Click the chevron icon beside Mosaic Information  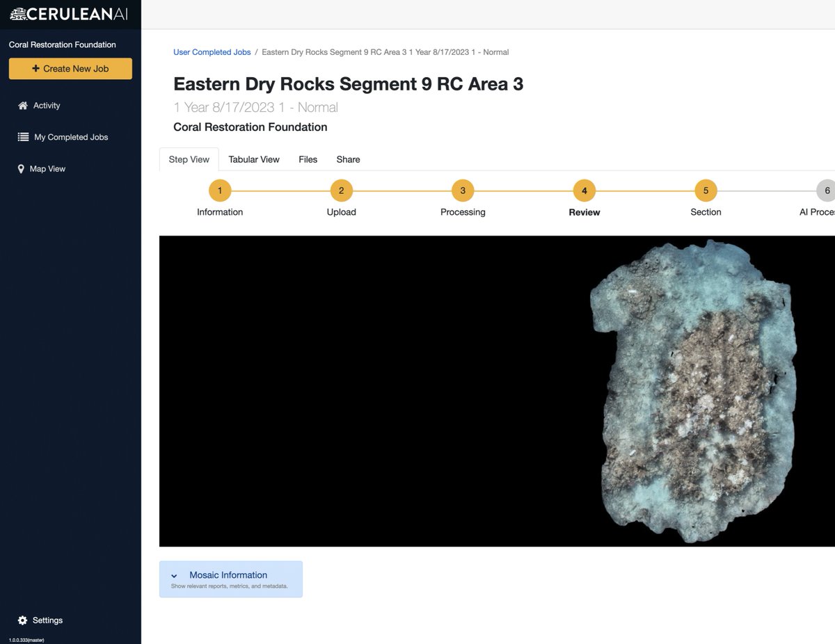(x=175, y=575)
